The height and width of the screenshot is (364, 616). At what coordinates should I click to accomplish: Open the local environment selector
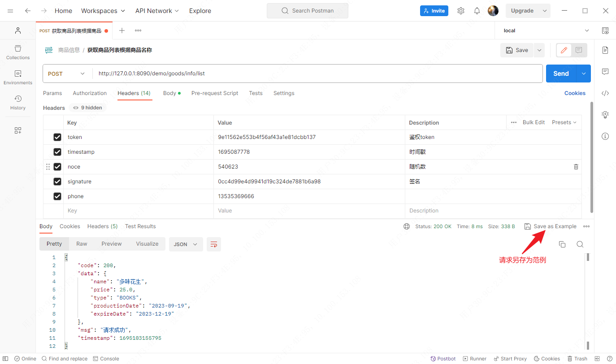(x=546, y=30)
